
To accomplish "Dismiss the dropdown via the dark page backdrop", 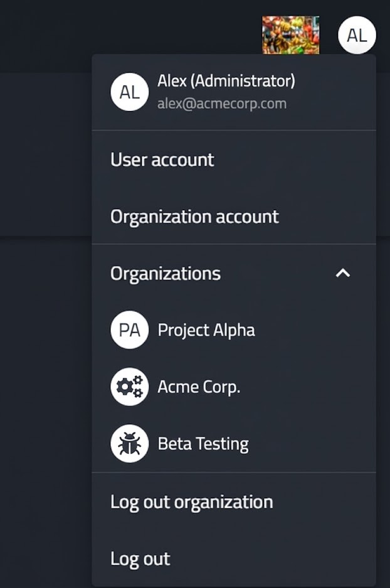I will pyautogui.click(x=45, y=412).
